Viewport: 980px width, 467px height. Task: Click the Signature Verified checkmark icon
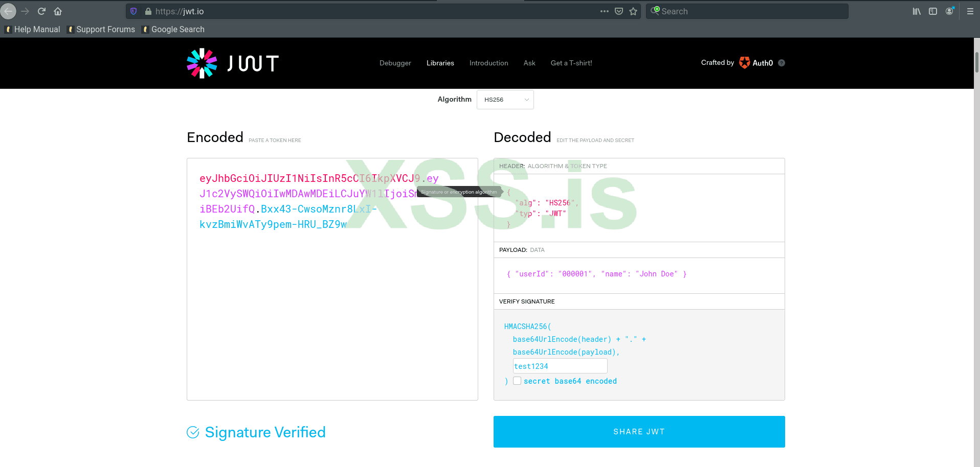coord(193,432)
